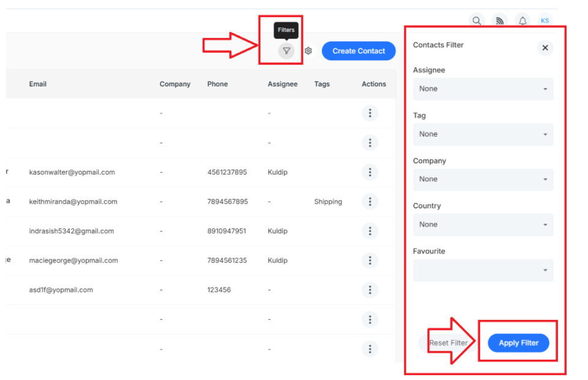
Task: Click phone number 123456
Action: pyautogui.click(x=219, y=290)
